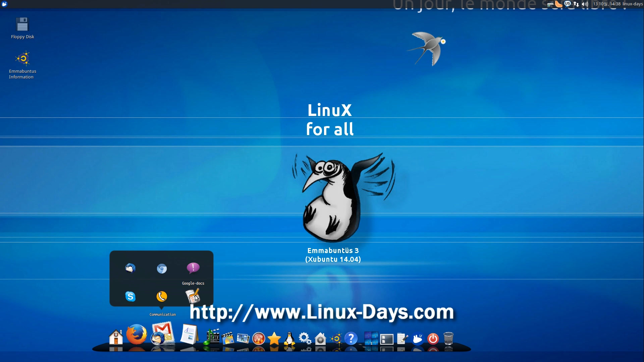Image resolution: width=644 pixels, height=362 pixels.
Task: Open red disc burning dock icon
Action: click(x=259, y=339)
